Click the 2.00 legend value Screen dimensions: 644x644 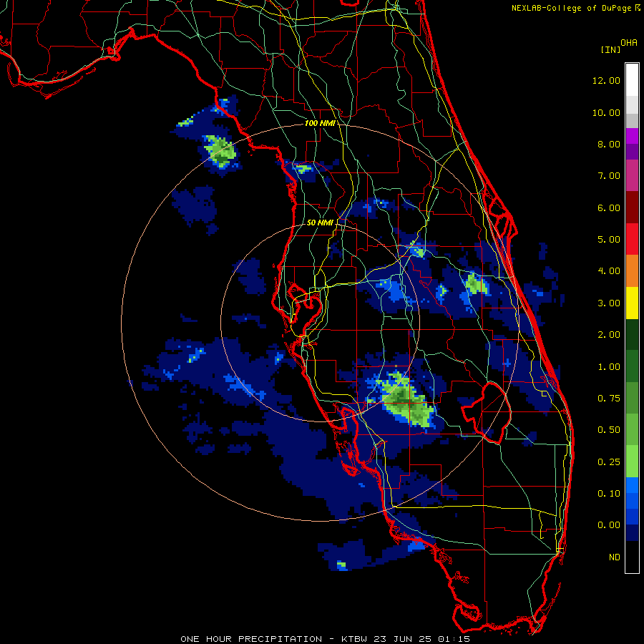pyautogui.click(x=609, y=335)
